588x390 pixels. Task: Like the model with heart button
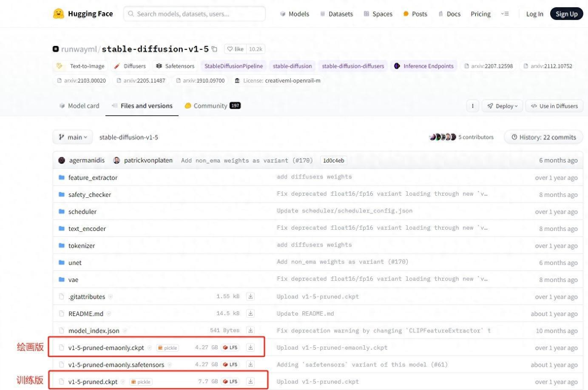click(235, 49)
